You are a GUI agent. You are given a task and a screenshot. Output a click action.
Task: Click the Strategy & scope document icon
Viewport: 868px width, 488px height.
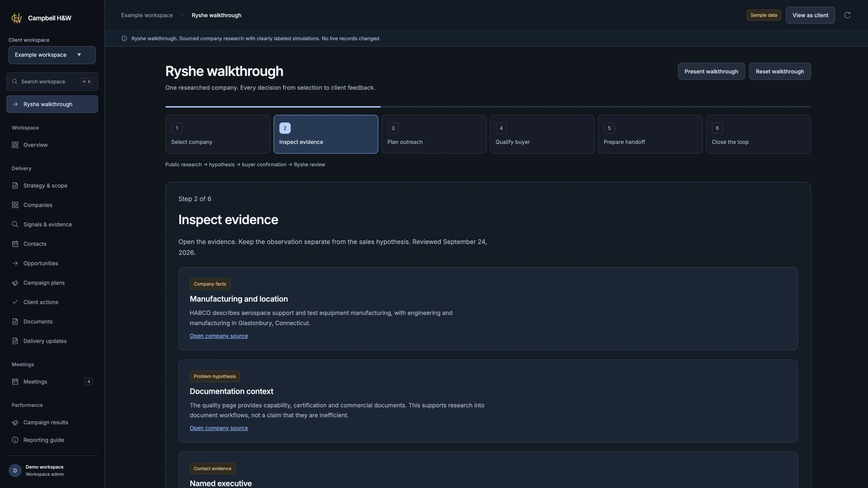coord(15,186)
